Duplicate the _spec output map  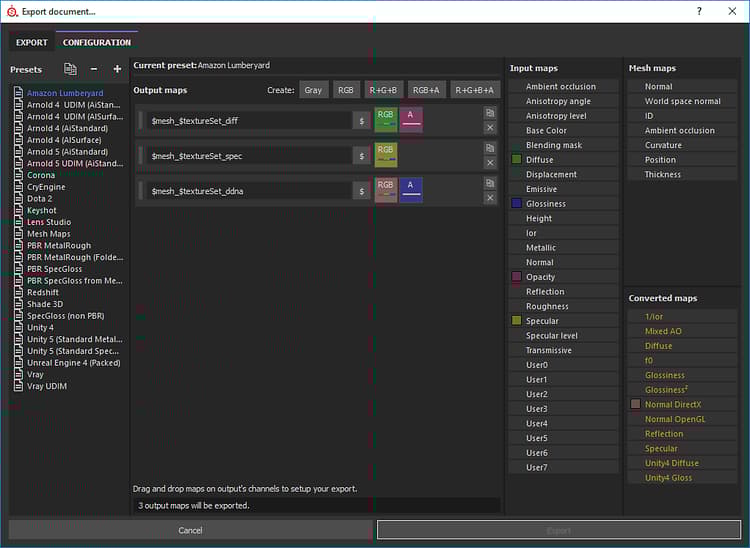490,148
